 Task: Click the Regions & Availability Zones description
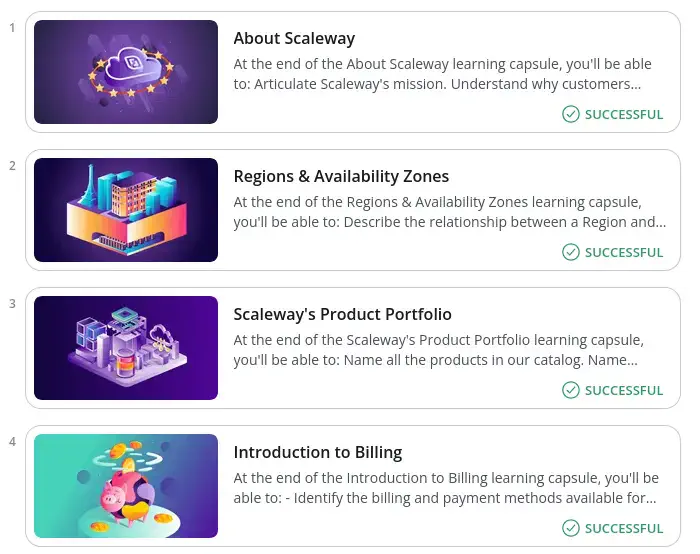click(445, 212)
